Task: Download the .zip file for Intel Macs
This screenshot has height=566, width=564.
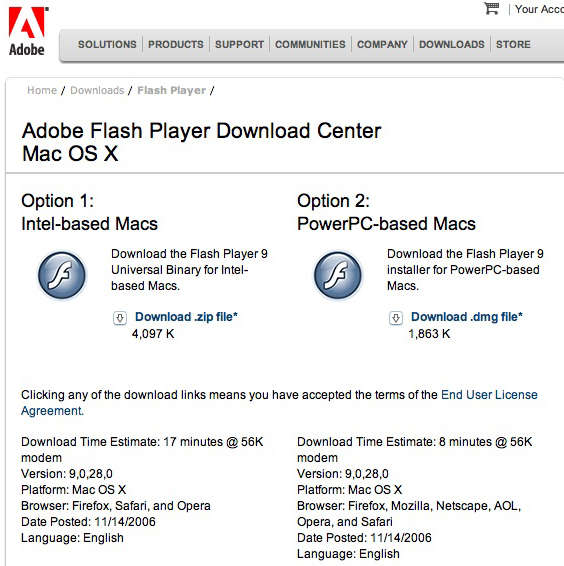Action: 186,317
